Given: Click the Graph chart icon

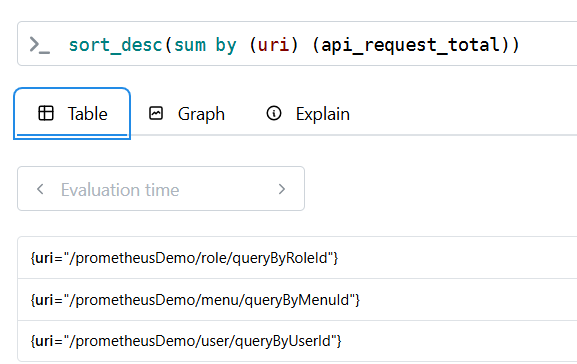Looking at the screenshot, I should coord(156,113).
